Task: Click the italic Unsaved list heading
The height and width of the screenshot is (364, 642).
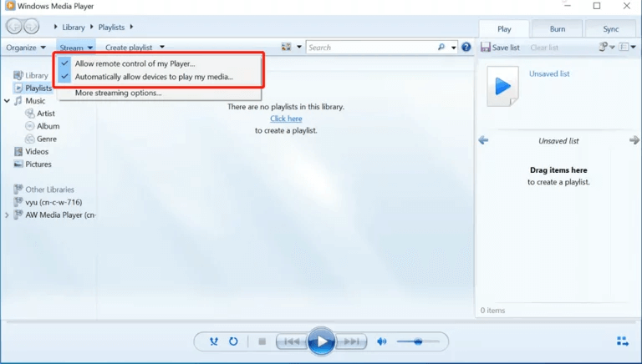Action: (x=558, y=141)
